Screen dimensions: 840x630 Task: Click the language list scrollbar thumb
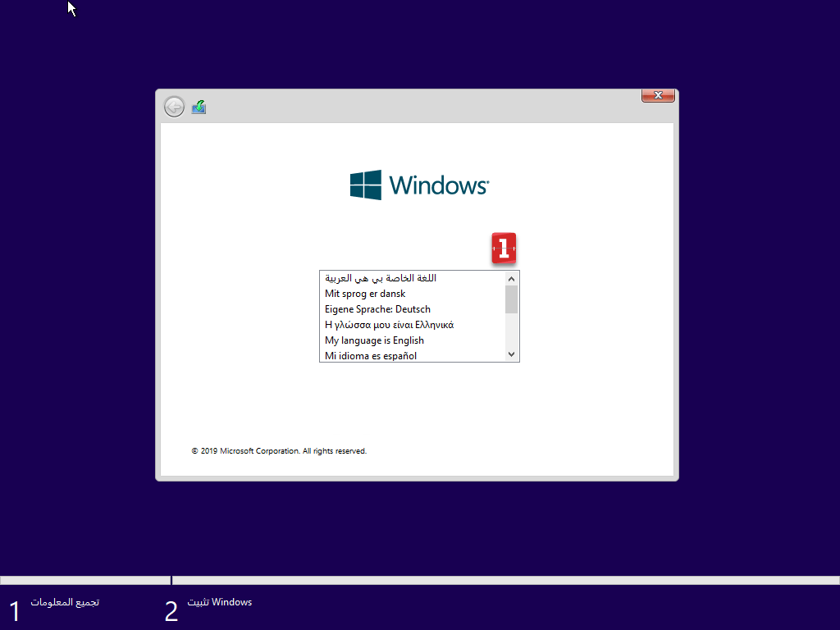[x=511, y=299]
